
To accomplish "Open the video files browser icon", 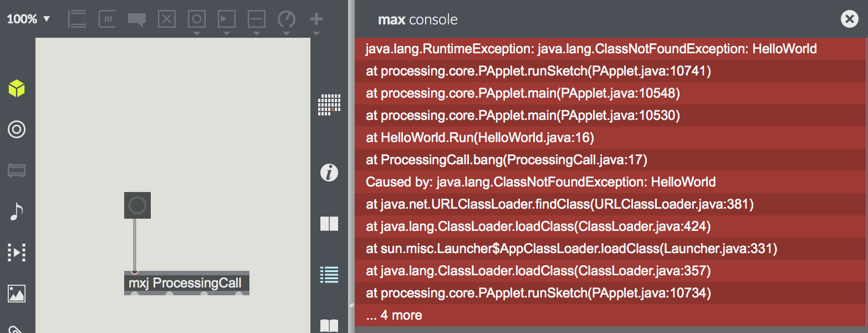I will click(x=17, y=253).
